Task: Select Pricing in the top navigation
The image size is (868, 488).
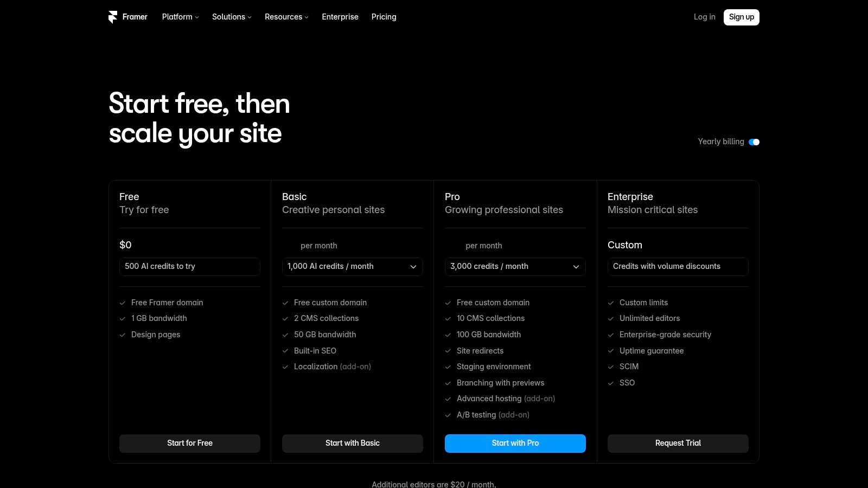Action: [384, 17]
